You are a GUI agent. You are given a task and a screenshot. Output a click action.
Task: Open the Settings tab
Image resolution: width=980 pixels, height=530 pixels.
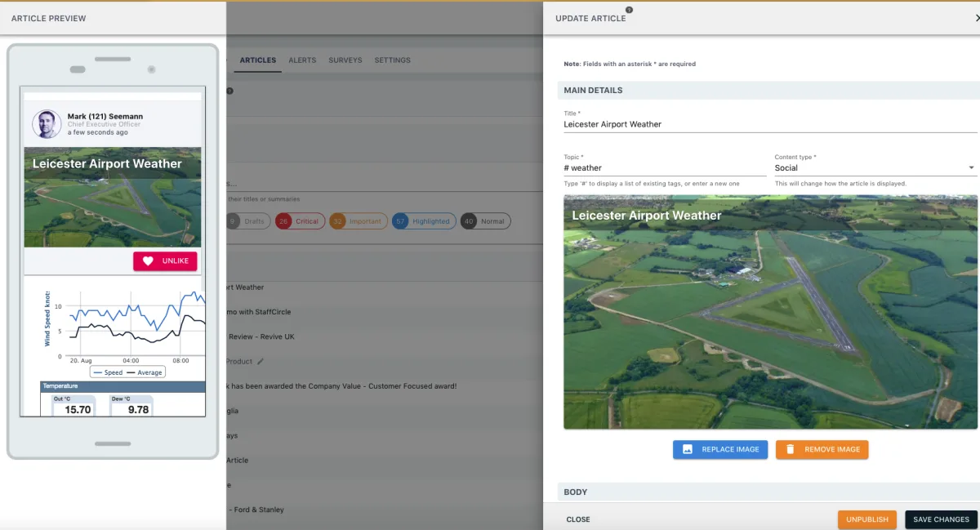click(393, 60)
